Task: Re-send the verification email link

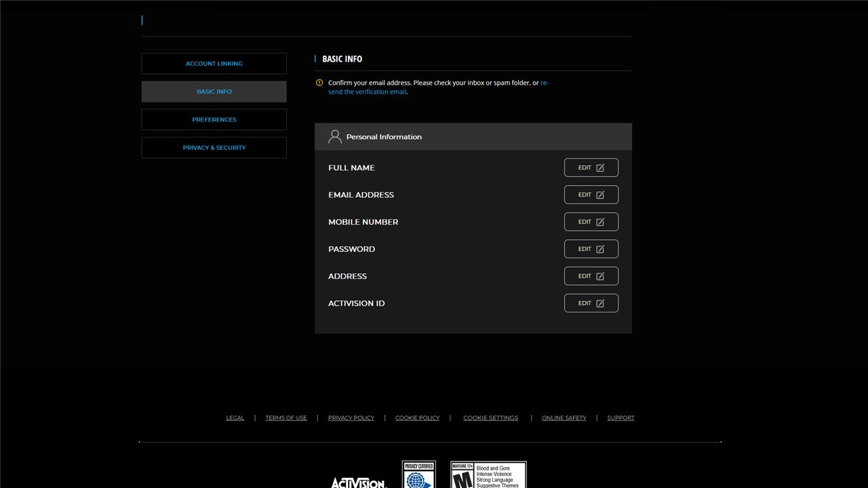Action: 367,92
